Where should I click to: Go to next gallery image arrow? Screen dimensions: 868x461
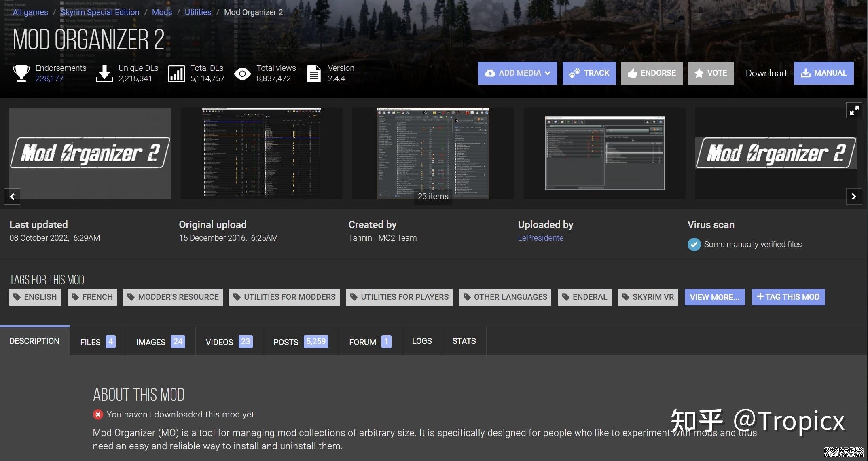coord(853,197)
